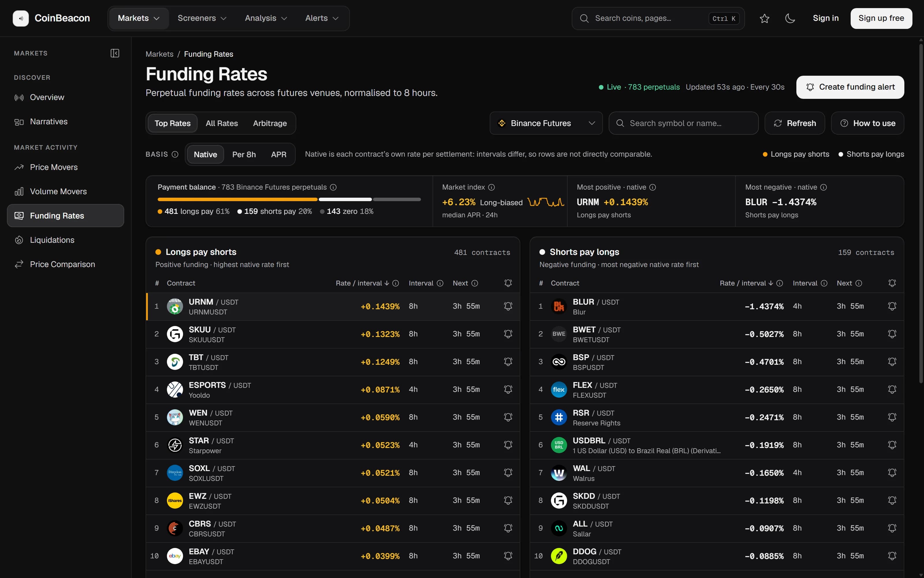Open How to use help
This screenshot has height=578, width=924.
click(x=867, y=123)
